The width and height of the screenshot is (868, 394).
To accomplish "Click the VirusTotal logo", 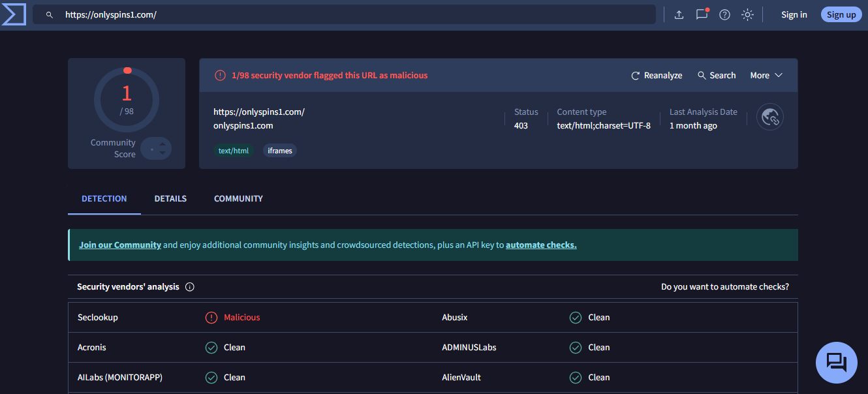I will coord(13,14).
